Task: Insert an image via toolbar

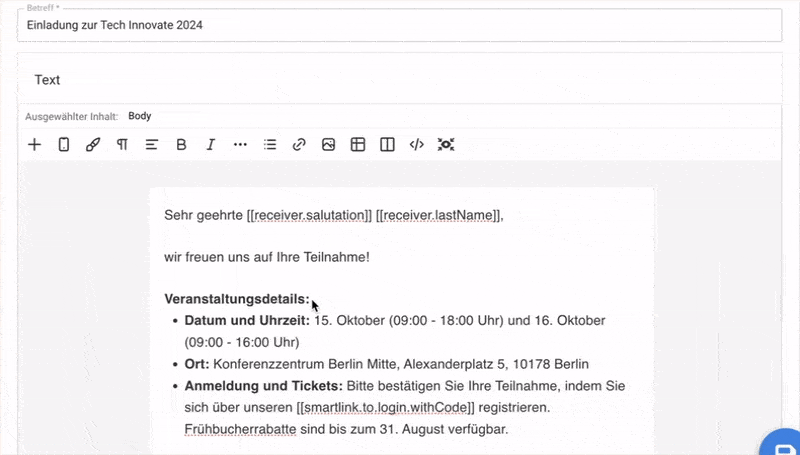Action: tap(328, 145)
